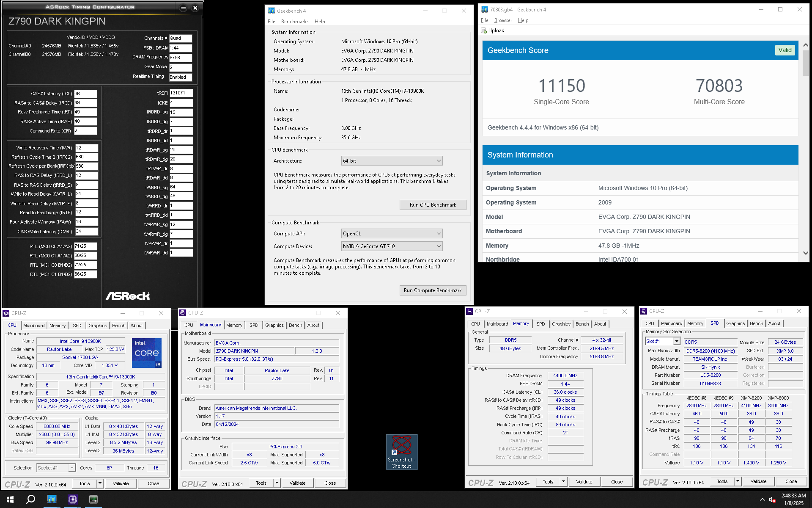Open the Architecture 64-bit dropdown
Screen dimensions: 812x508
click(392, 161)
